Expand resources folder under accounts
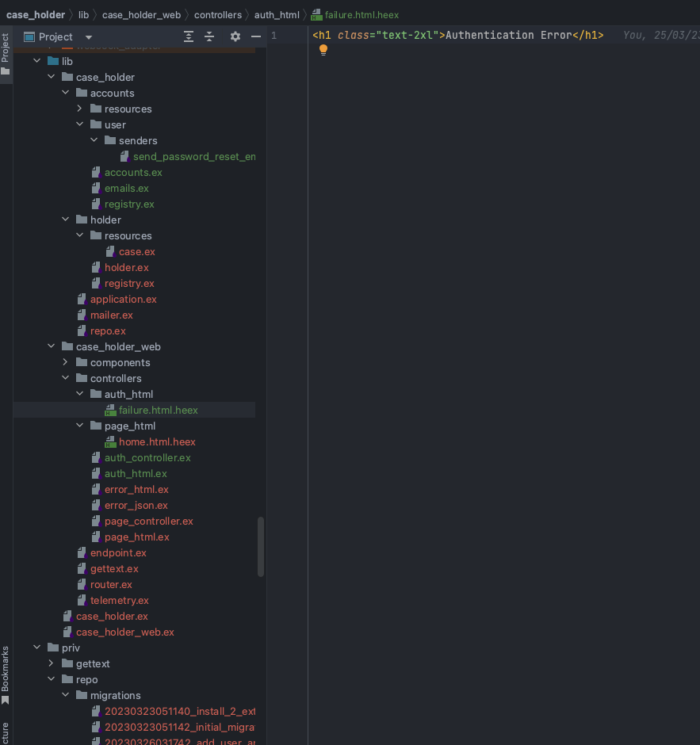 pyautogui.click(x=80, y=109)
